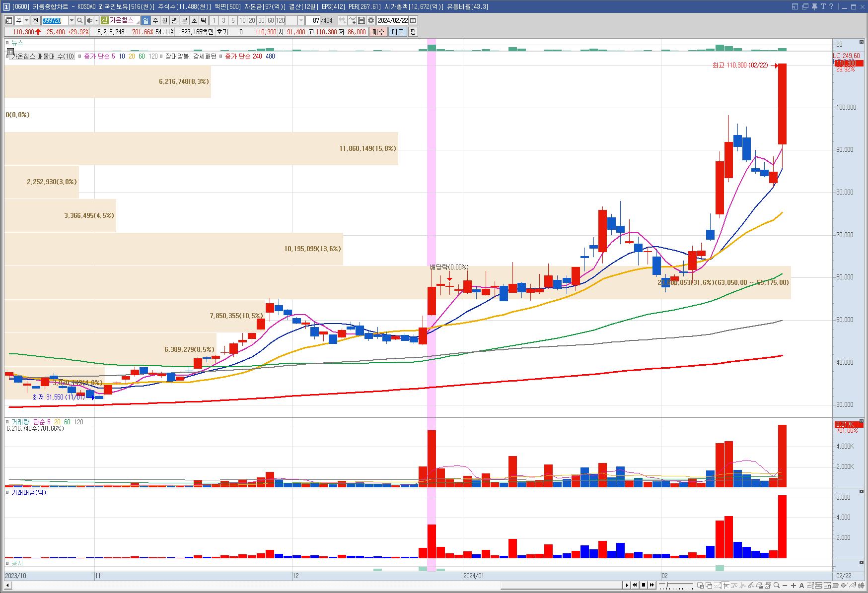The height and width of the screenshot is (593, 868).
Task: Click the magnifier search icon beside stock code
Action: click(x=79, y=20)
